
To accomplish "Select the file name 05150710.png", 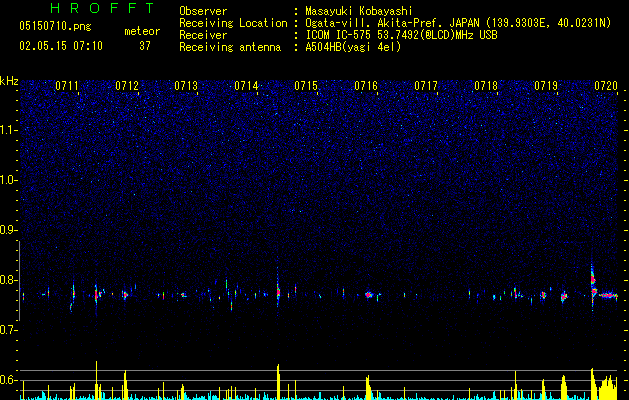I will click(55, 27).
